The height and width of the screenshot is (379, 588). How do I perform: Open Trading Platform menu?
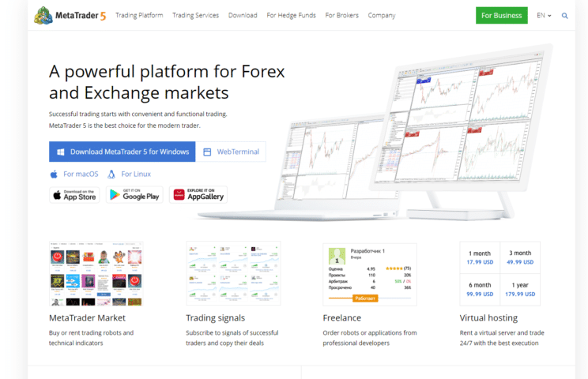[x=139, y=15]
